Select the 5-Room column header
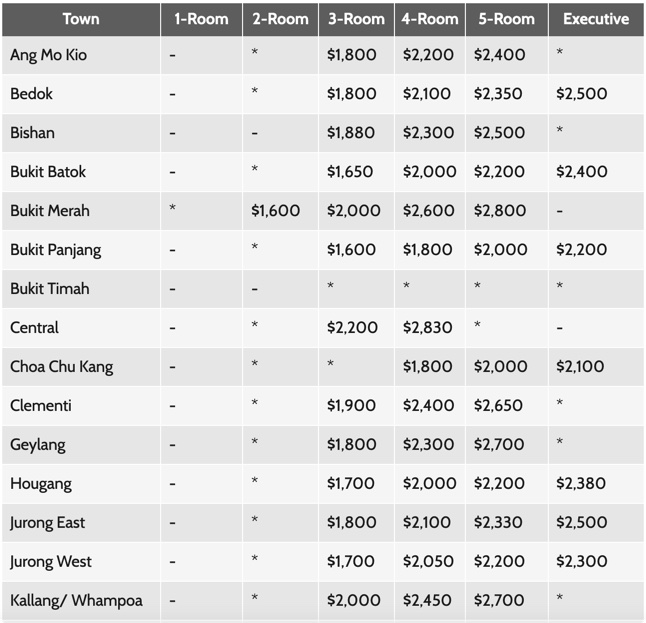The width and height of the screenshot is (646, 623). pyautogui.click(x=507, y=19)
